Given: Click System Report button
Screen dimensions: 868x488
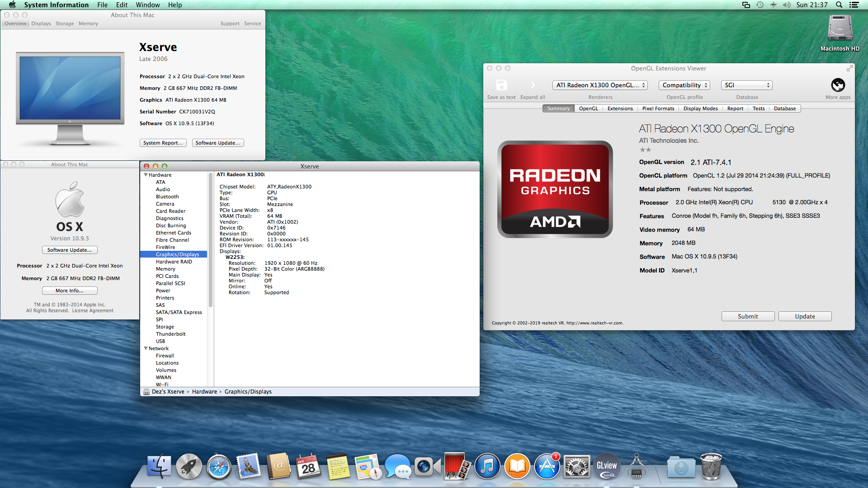Looking at the screenshot, I should pos(163,143).
